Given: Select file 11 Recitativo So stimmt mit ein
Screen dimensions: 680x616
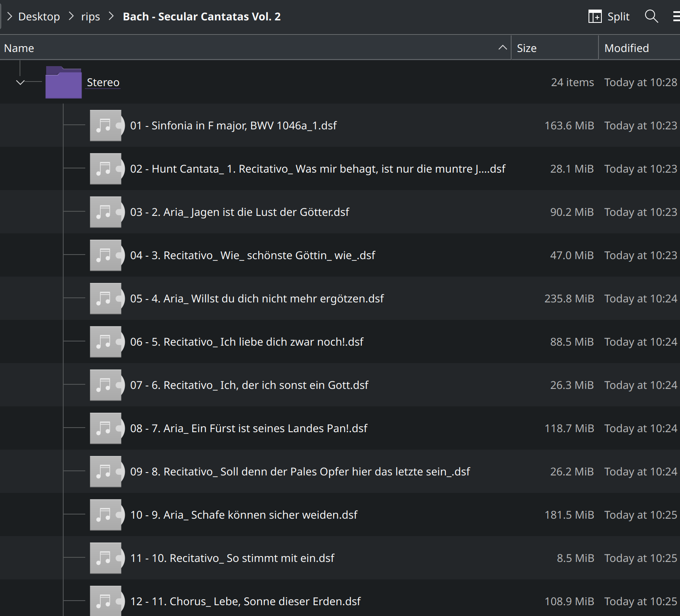Looking at the screenshot, I should [x=232, y=558].
